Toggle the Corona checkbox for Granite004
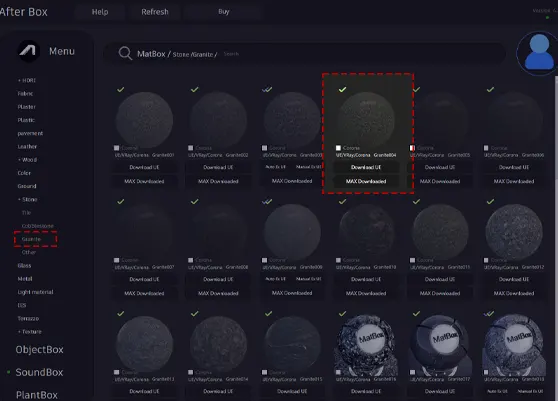Screen dimensions: 558x401 [x=338, y=148]
